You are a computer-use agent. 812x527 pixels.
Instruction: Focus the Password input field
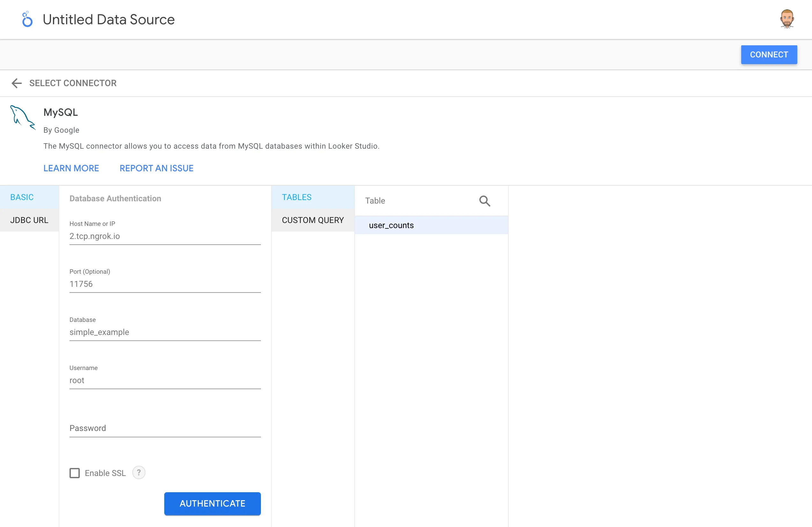165,428
